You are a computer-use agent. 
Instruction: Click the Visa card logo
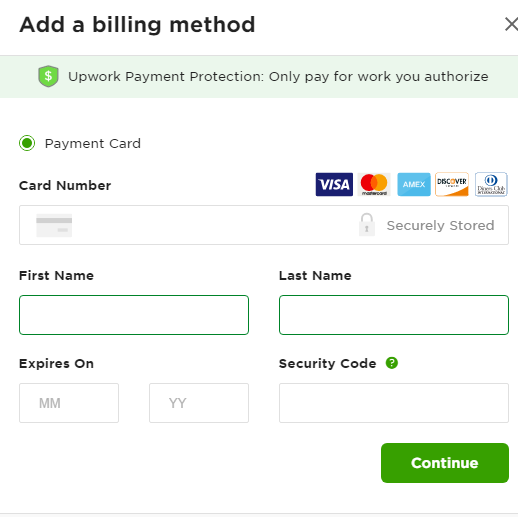pyautogui.click(x=334, y=184)
